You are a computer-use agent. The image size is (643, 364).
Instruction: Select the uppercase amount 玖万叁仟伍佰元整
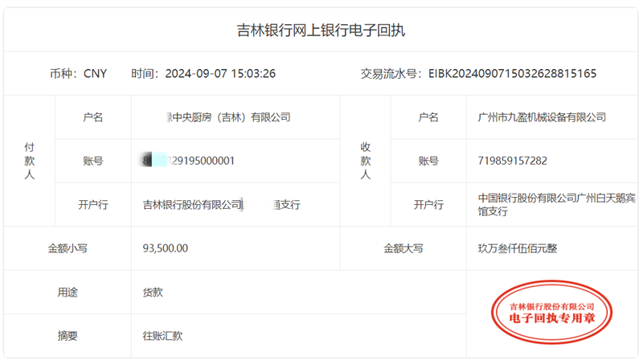(x=517, y=248)
